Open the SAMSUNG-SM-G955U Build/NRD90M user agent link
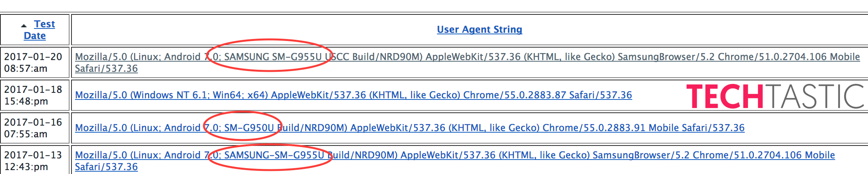 tap(455, 161)
